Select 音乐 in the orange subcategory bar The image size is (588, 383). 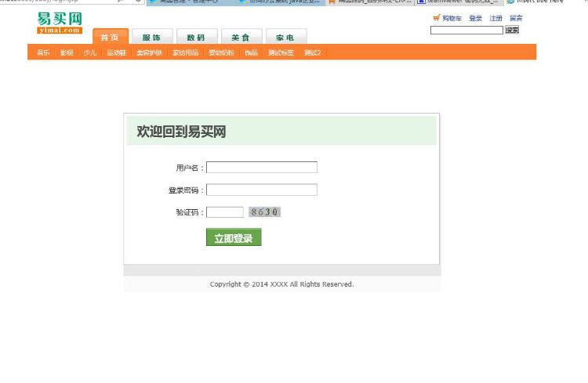(43, 52)
